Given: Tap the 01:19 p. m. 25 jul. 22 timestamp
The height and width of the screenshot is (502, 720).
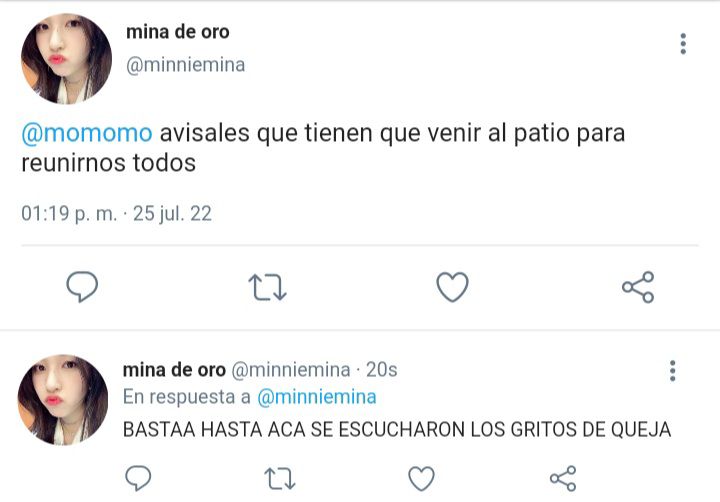Looking at the screenshot, I should (117, 214).
